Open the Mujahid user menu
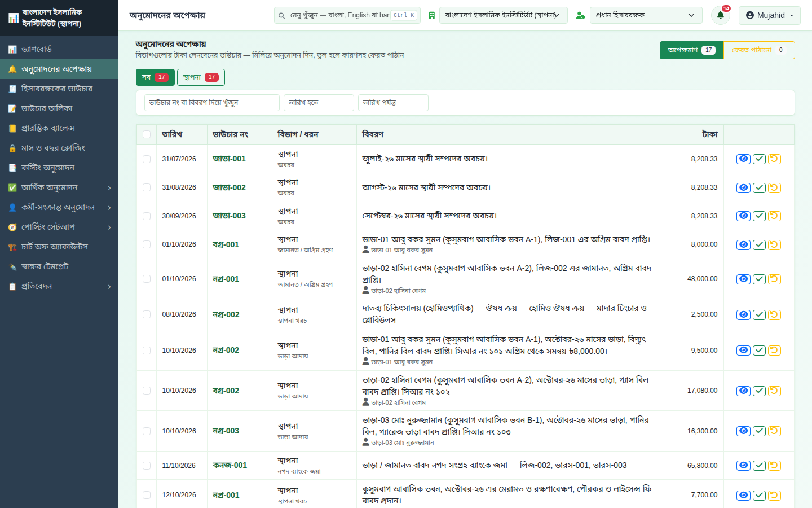The image size is (812, 508). click(x=770, y=15)
